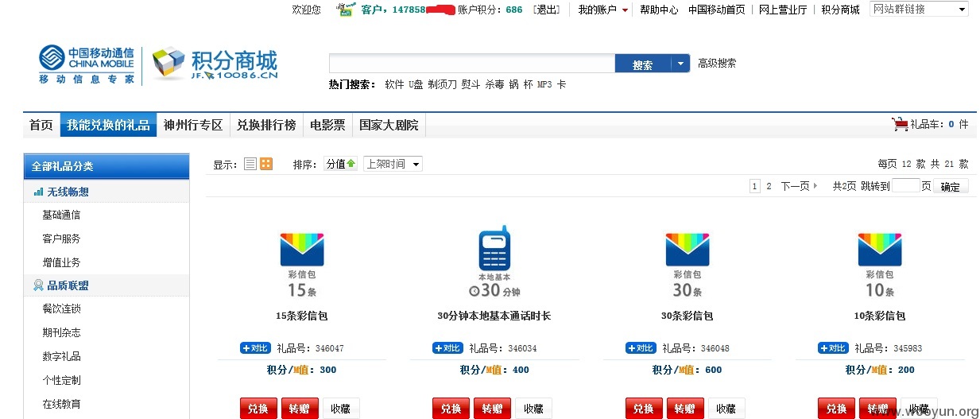Click the 无线畅想 signal bars category icon

(x=38, y=192)
